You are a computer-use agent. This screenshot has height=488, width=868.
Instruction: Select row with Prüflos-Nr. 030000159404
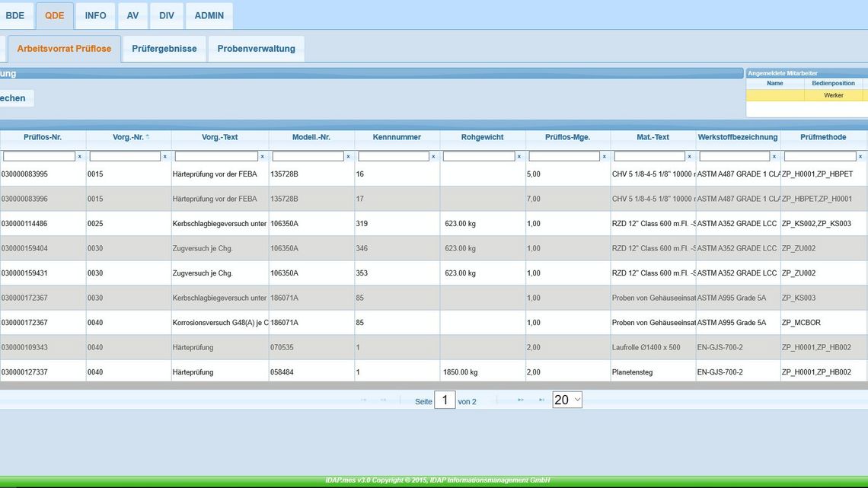(434, 248)
